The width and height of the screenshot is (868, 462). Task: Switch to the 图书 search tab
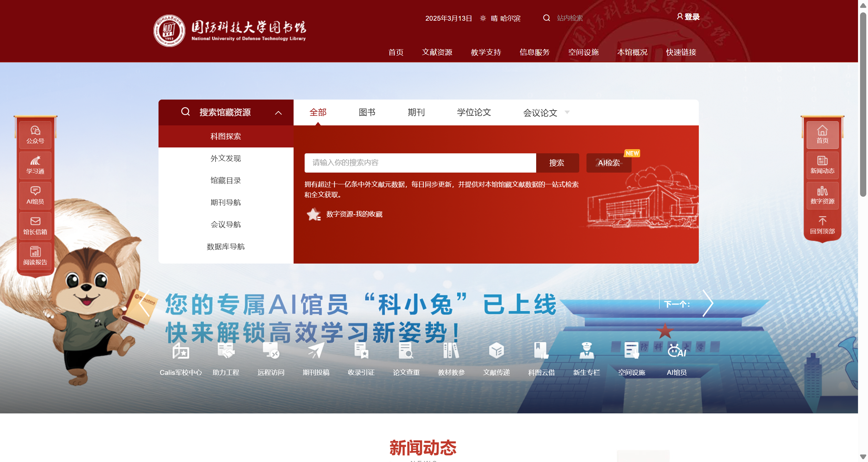tap(367, 112)
